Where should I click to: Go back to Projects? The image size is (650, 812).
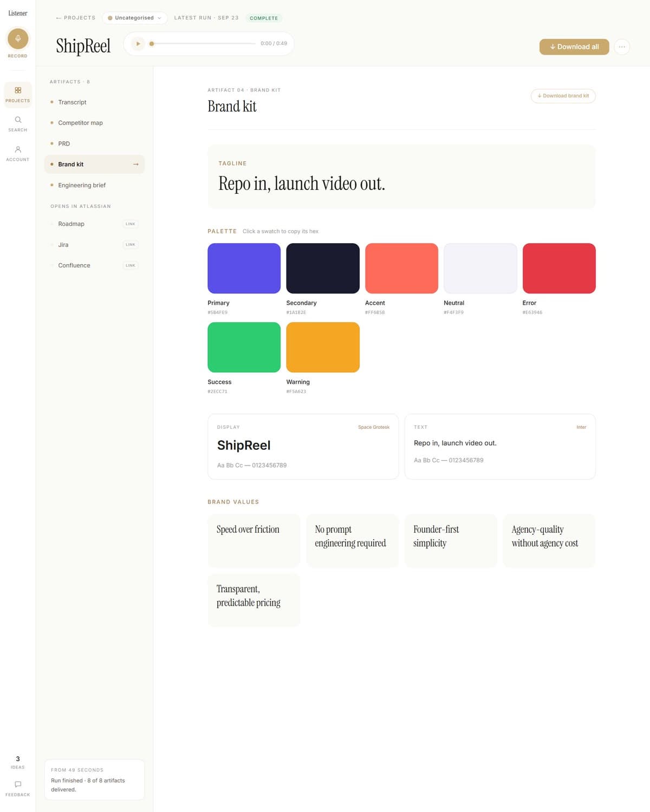pos(75,18)
